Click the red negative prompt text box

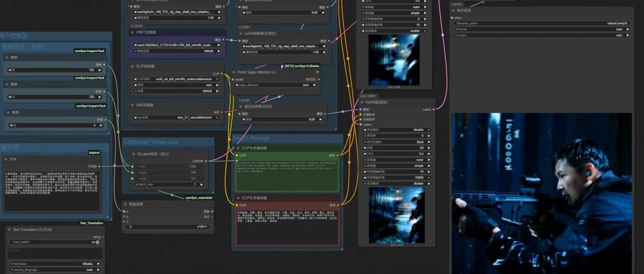pyautogui.click(x=287, y=228)
